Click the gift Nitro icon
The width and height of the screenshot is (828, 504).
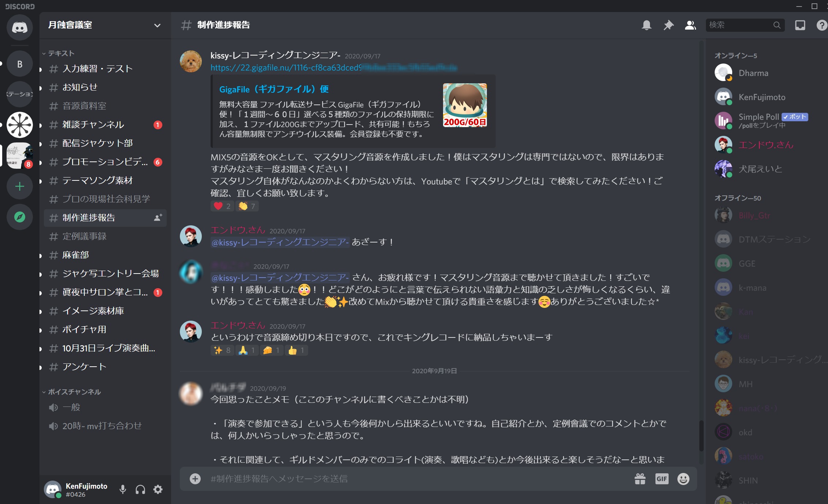coord(640,478)
